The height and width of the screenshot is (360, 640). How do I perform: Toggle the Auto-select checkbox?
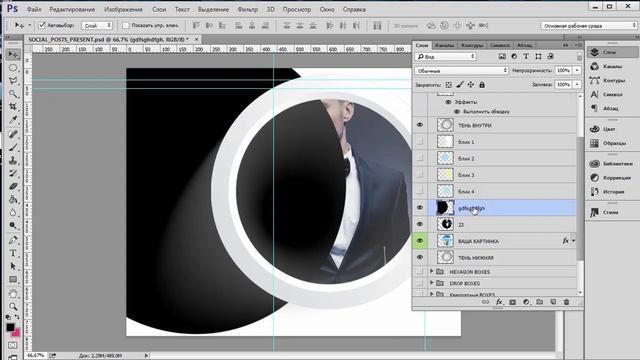[42, 25]
